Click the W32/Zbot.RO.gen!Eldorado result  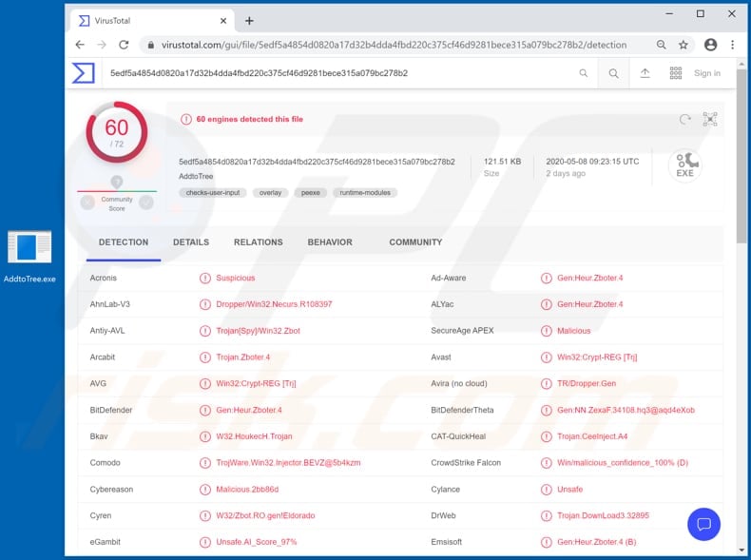265,516
